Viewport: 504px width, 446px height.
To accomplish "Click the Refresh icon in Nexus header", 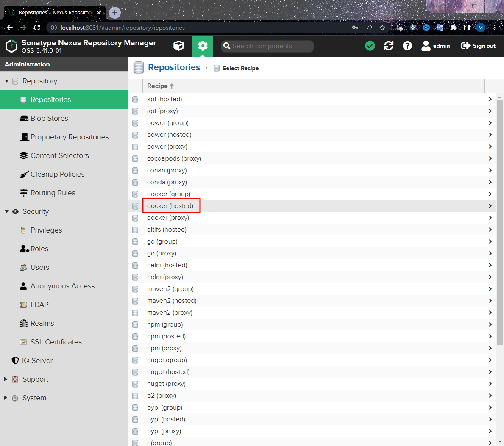I will (389, 46).
